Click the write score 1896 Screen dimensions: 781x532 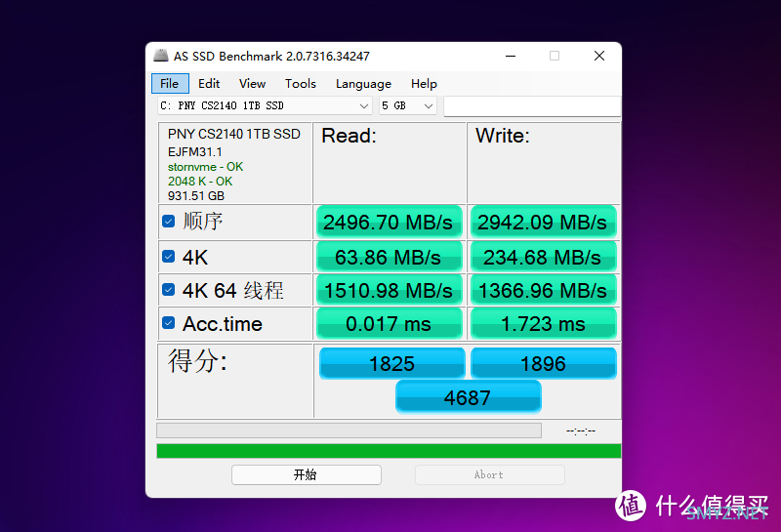[x=544, y=364]
